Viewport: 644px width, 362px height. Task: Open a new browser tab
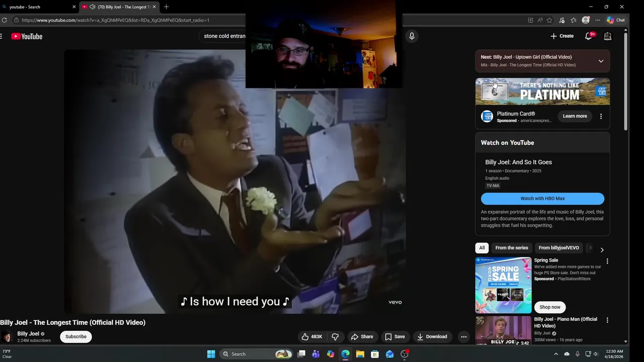click(x=167, y=7)
